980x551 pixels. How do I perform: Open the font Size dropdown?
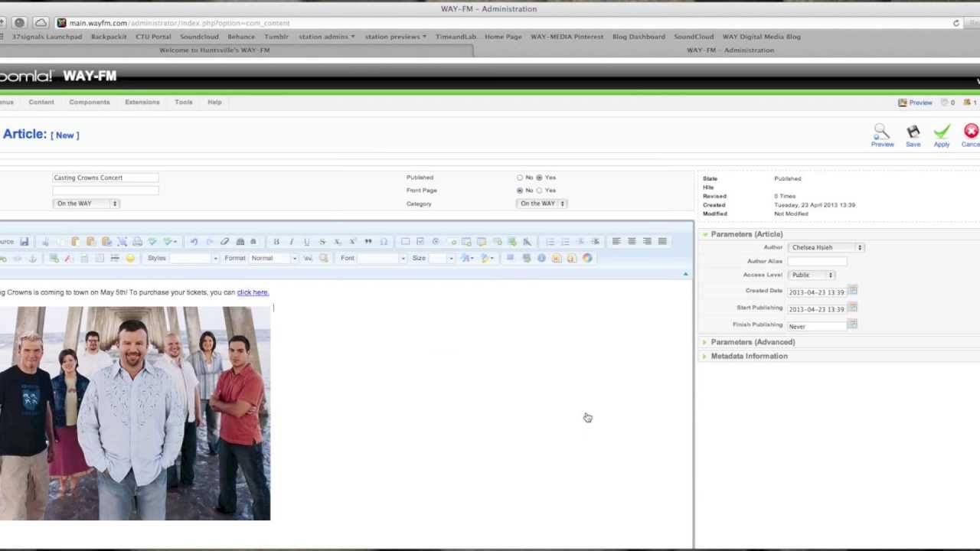[442, 258]
